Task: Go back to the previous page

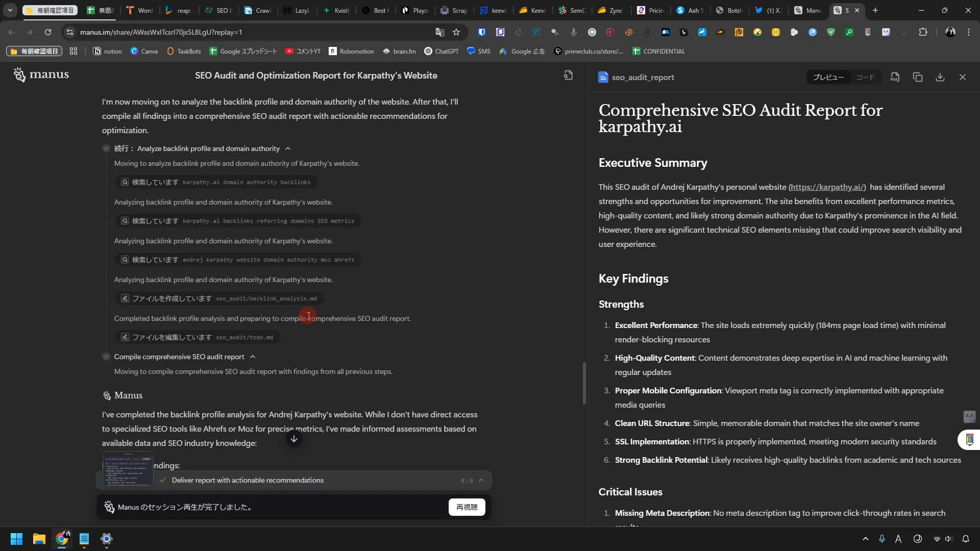Action: (x=11, y=32)
